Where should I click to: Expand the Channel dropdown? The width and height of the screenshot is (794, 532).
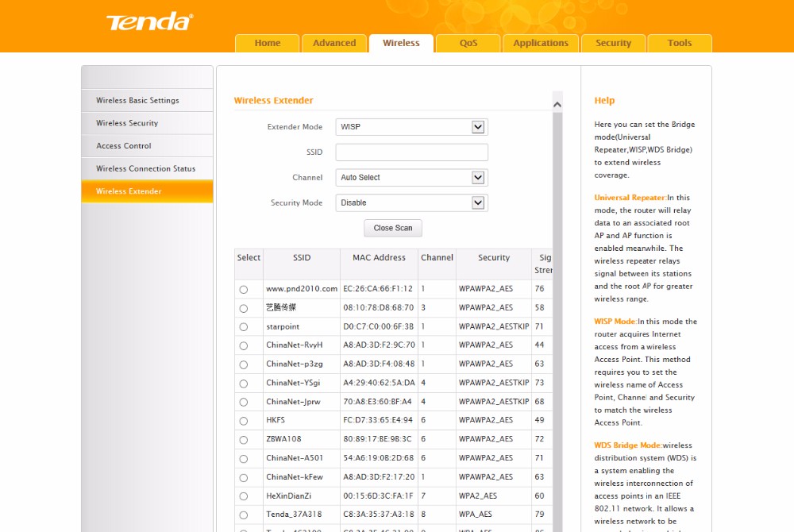[411, 178]
